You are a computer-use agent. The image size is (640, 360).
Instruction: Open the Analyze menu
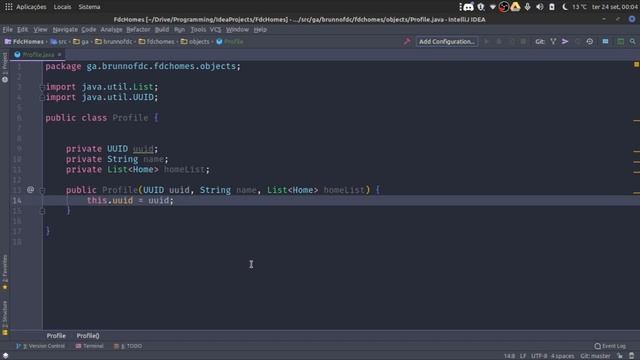pyautogui.click(x=111, y=29)
